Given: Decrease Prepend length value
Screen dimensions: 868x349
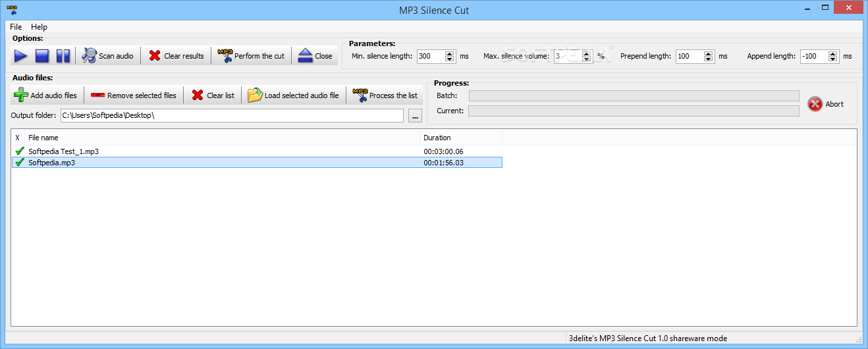Looking at the screenshot, I should [x=709, y=59].
